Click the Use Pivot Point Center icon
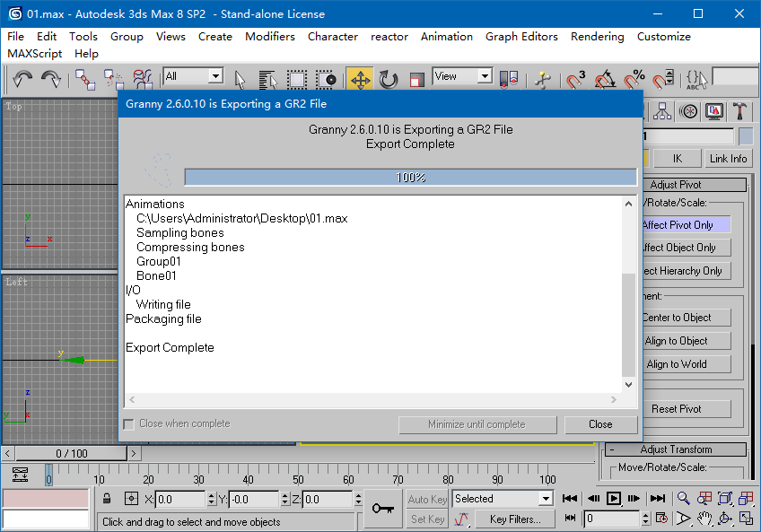The height and width of the screenshot is (532, 761). coord(509,79)
